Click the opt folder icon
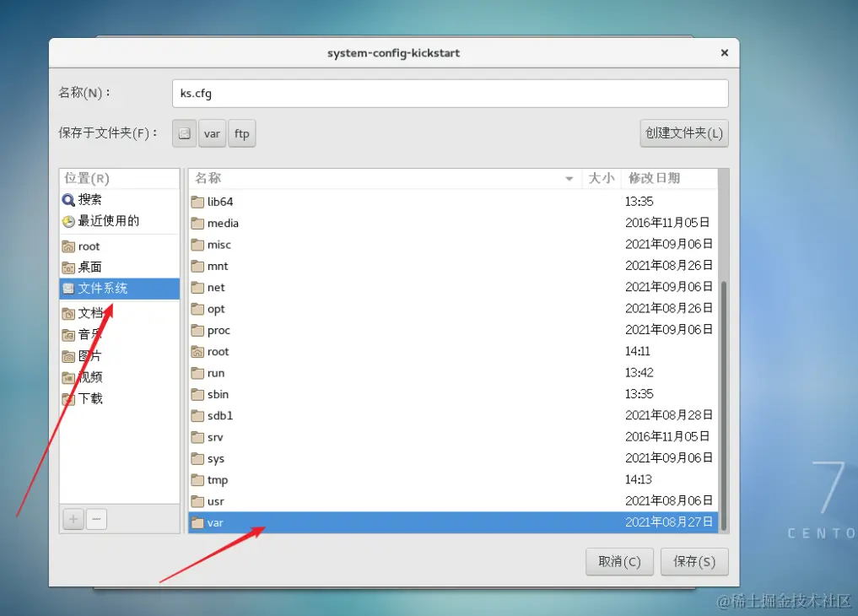The image size is (858, 616). [197, 309]
